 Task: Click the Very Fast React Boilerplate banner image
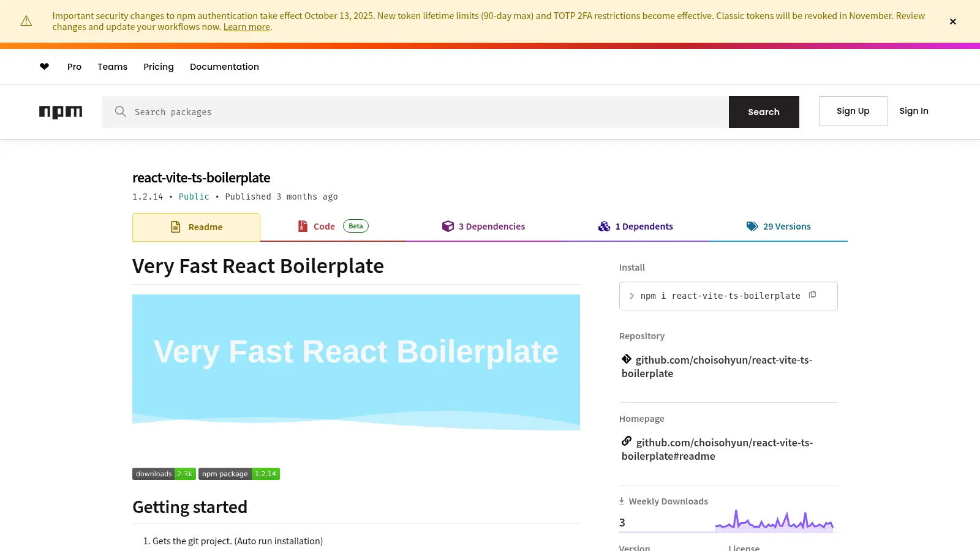click(356, 362)
